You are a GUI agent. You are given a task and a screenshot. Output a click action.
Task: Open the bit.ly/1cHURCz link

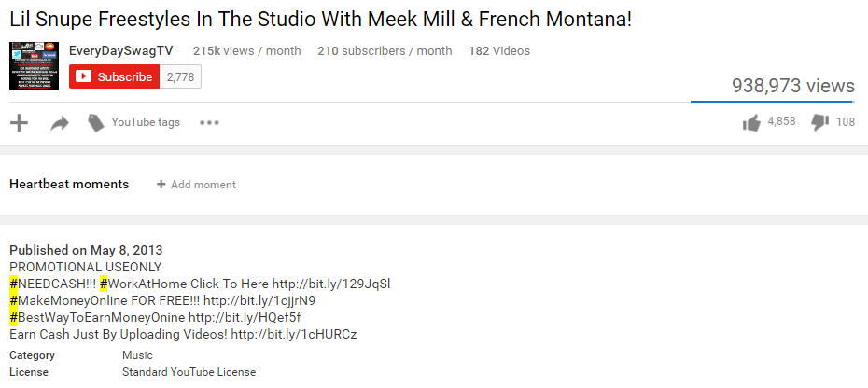(294, 334)
